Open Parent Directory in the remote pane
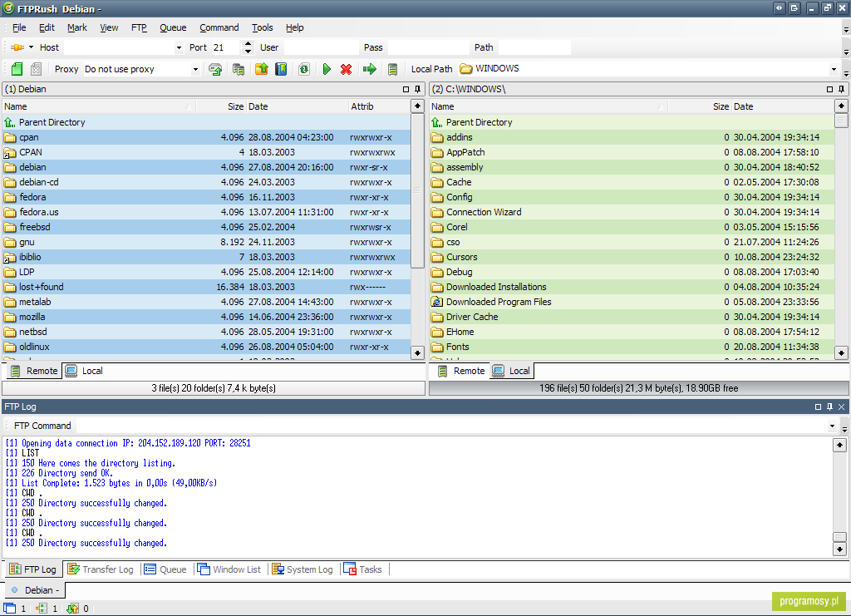Screen dimensions: 851x616 (52, 122)
